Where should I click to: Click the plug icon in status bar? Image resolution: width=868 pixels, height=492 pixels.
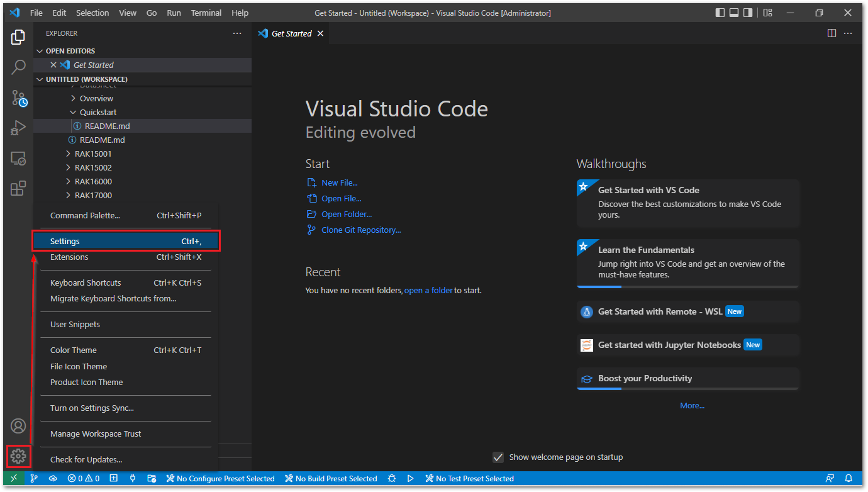point(133,479)
